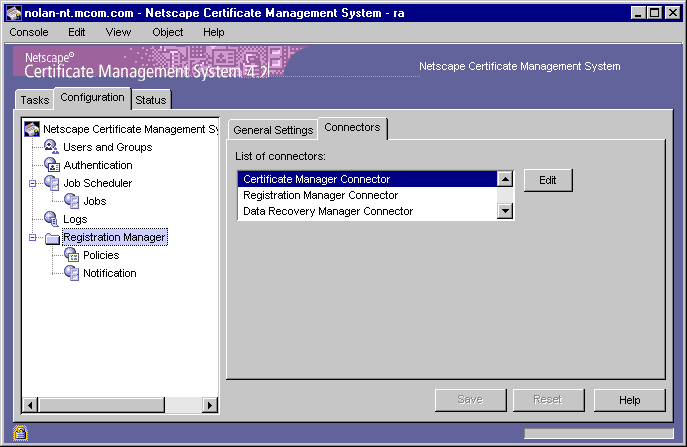The width and height of the screenshot is (687, 447).
Task: Click the Logs node icon
Action: [51, 219]
